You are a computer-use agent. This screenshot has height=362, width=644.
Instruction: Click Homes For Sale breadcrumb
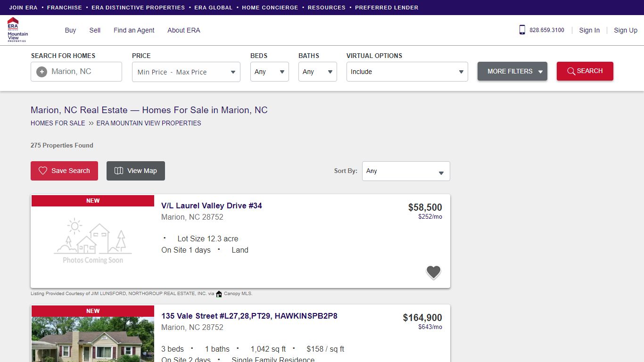58,123
